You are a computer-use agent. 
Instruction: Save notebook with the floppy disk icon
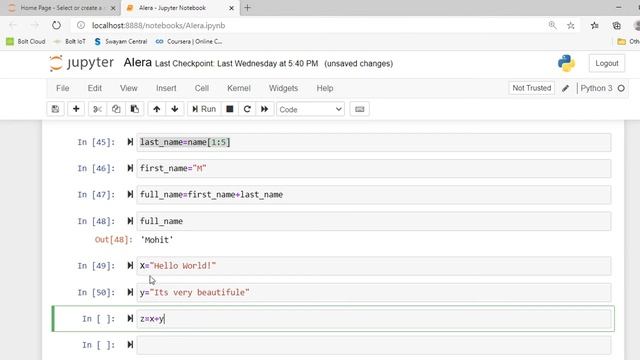point(56,109)
